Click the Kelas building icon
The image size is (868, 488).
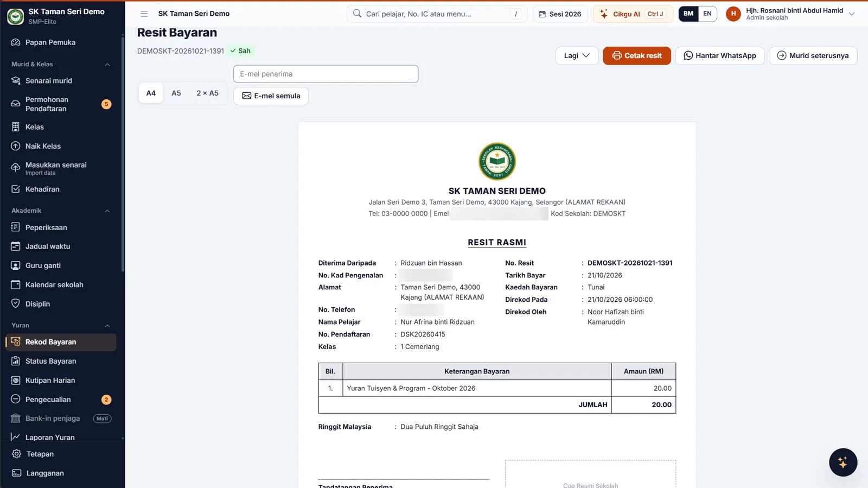[x=16, y=127]
